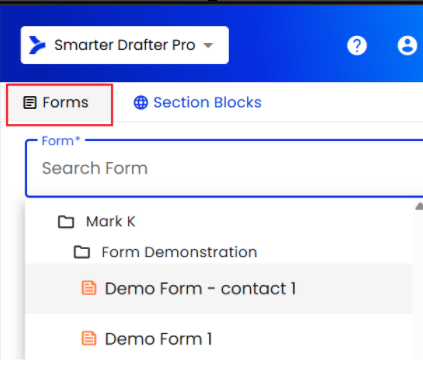
Task: Open the Smarter Drafter Pro product selector
Action: (125, 45)
